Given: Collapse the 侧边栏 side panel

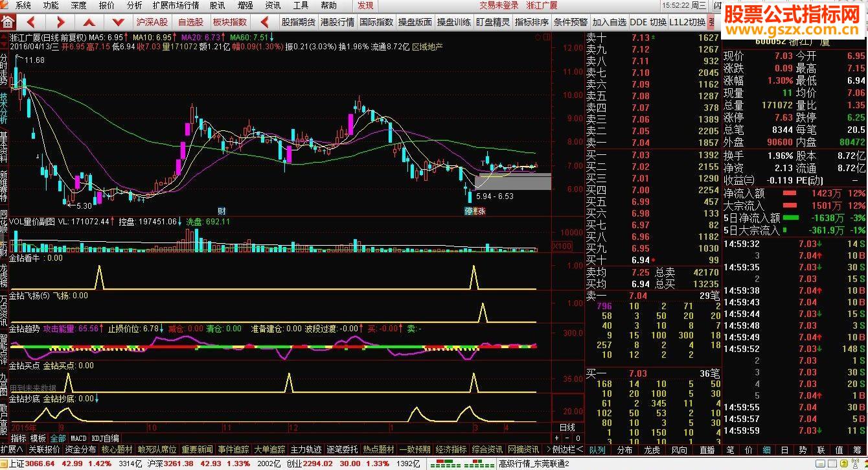Looking at the screenshot, I should pyautogui.click(x=566, y=449).
